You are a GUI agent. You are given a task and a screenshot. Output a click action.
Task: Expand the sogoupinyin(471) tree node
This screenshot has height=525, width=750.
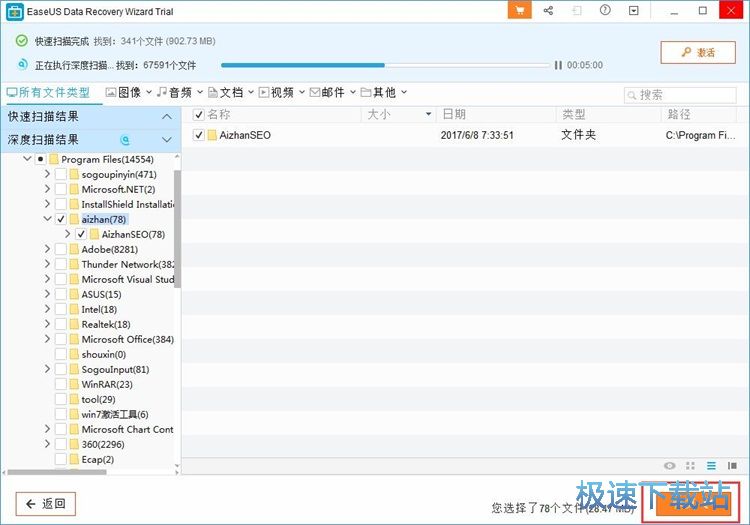point(47,174)
